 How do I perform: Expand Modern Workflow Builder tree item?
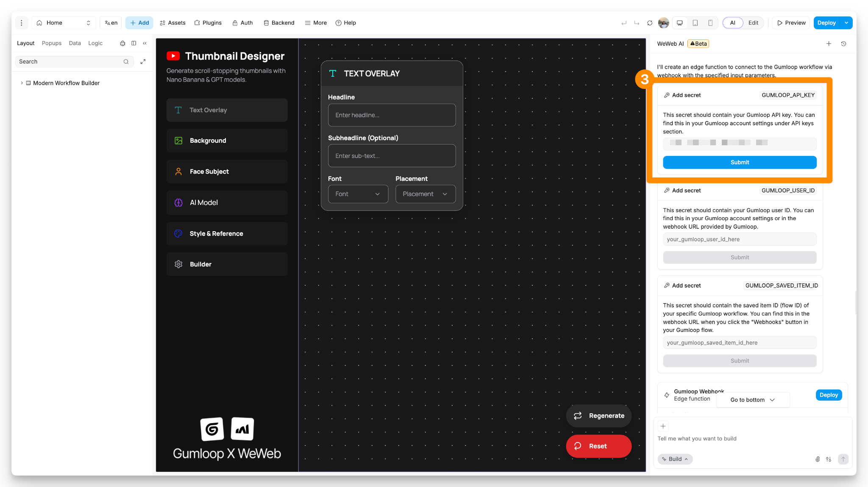[22, 83]
